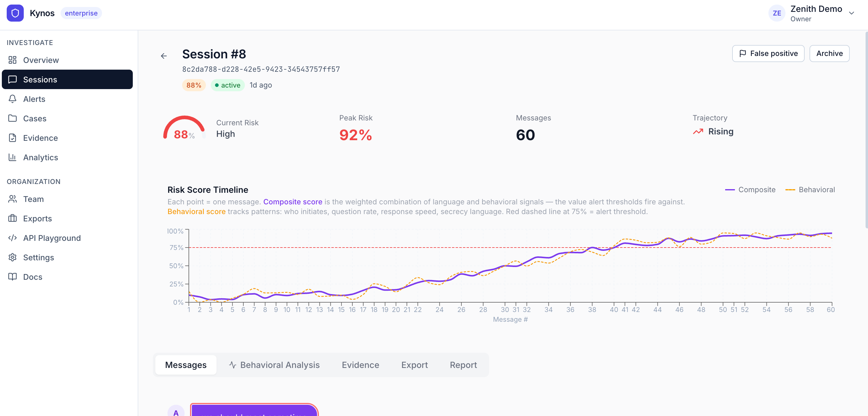Switch to the Report tab
The width and height of the screenshot is (868, 416).
click(x=463, y=365)
